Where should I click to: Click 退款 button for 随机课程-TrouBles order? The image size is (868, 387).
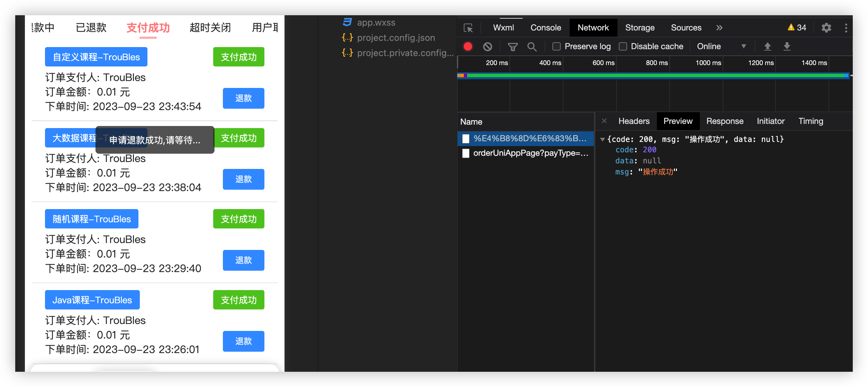[x=243, y=260]
